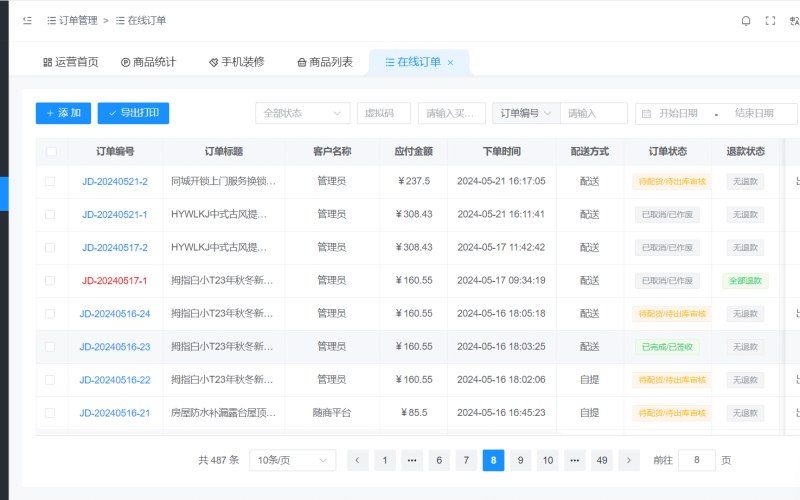Focus the 请输入 order number input
This screenshot has width=800, height=500.
(594, 113)
